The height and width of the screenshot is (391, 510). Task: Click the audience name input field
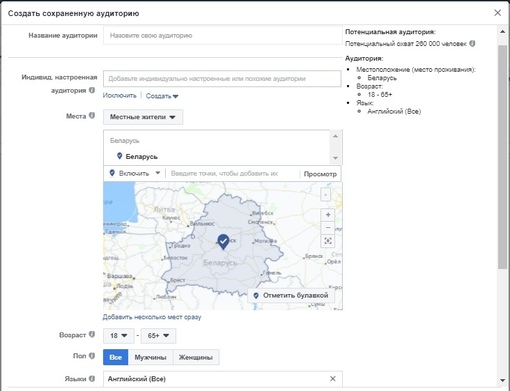pos(222,35)
